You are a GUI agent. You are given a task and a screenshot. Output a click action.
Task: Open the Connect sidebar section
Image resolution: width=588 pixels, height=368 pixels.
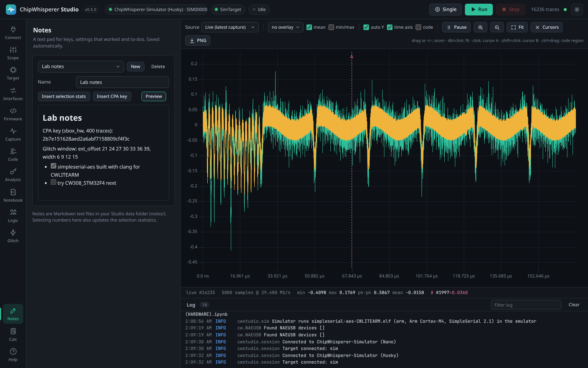pyautogui.click(x=13, y=33)
